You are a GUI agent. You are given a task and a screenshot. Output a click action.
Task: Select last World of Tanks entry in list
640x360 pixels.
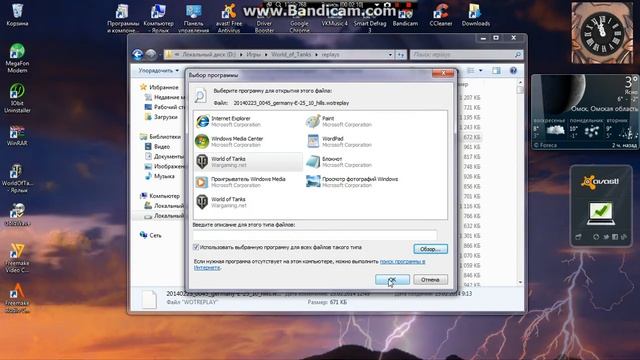pos(248,202)
